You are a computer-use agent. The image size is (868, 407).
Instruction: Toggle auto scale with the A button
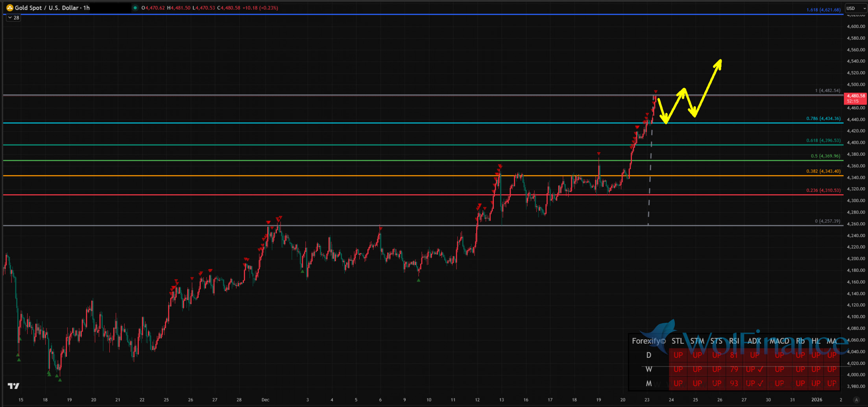coord(856,400)
